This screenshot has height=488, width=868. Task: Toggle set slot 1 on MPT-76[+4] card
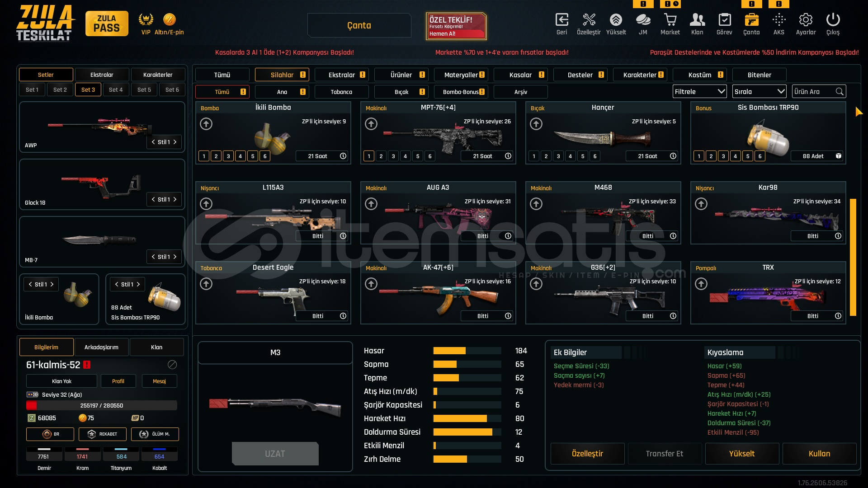pyautogui.click(x=369, y=156)
